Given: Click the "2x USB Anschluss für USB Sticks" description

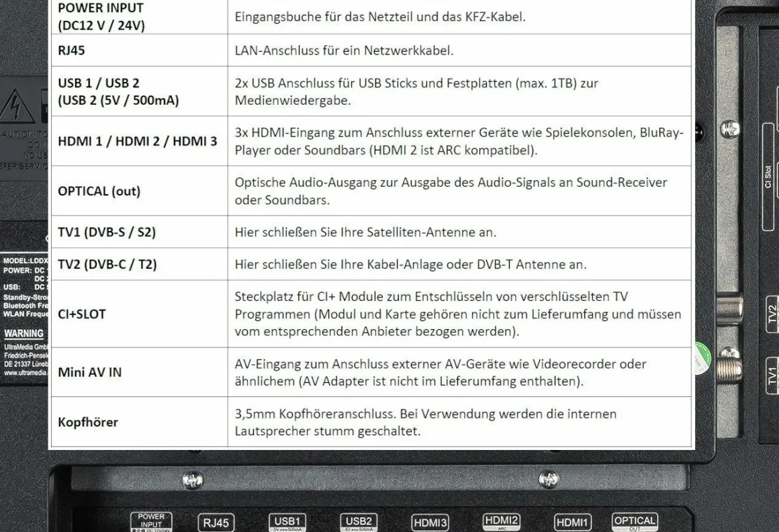Looking at the screenshot, I should [416, 91].
